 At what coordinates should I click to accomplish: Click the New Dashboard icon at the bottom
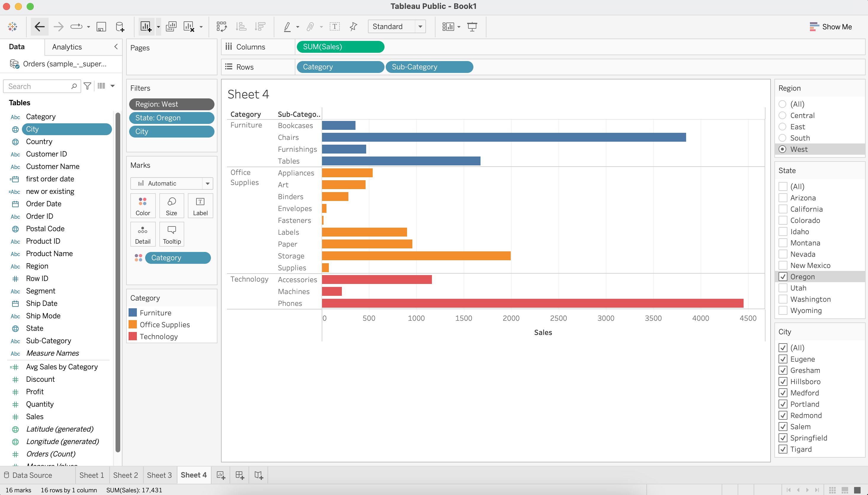coord(240,475)
